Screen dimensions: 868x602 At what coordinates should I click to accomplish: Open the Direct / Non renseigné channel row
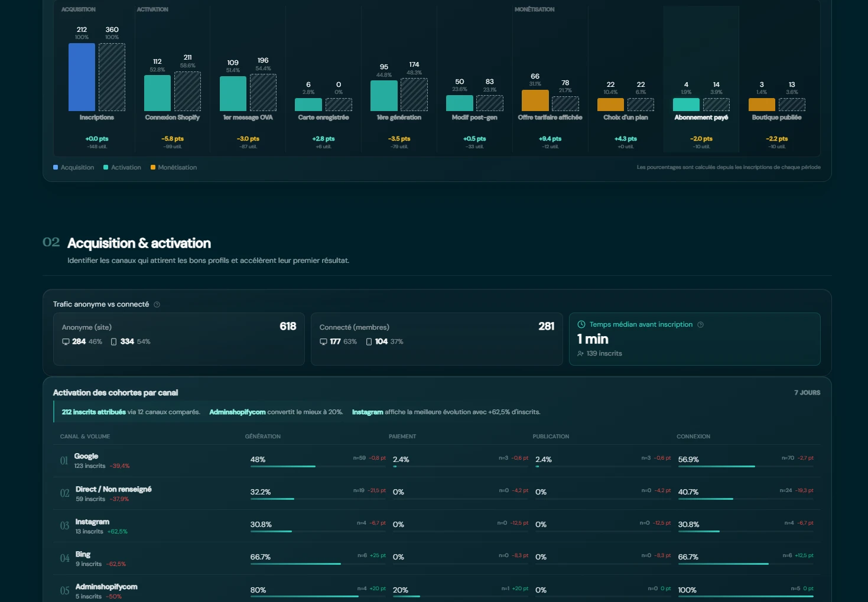click(437, 493)
